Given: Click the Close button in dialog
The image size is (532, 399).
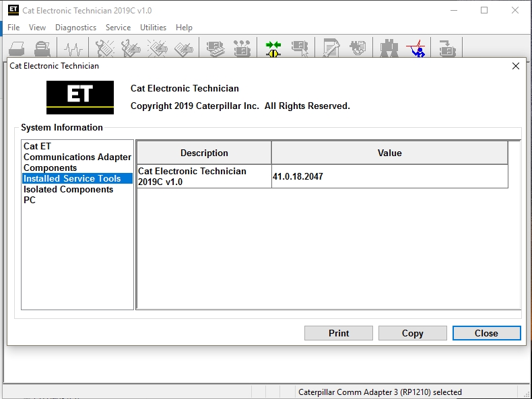Looking at the screenshot, I should [486, 333].
